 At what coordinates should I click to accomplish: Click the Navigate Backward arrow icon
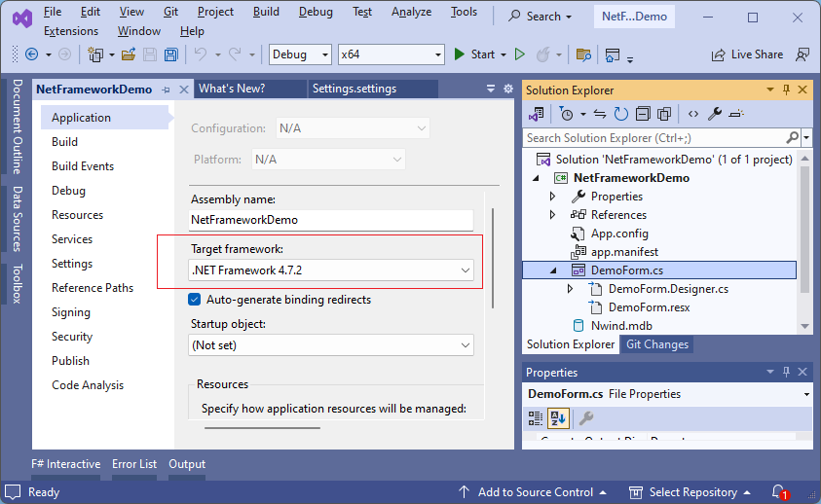32,54
